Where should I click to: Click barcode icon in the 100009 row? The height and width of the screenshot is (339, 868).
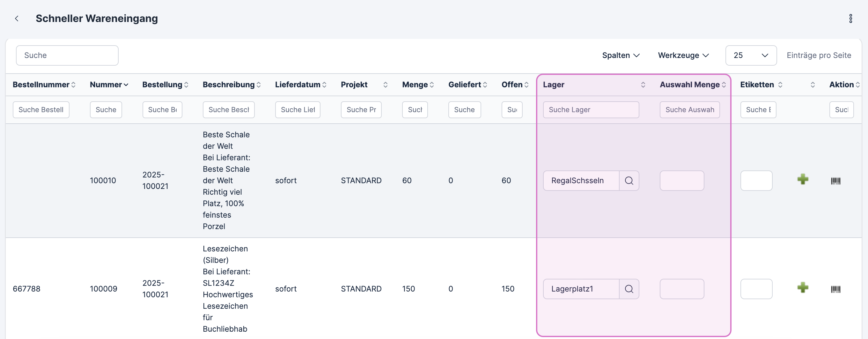[x=835, y=289]
